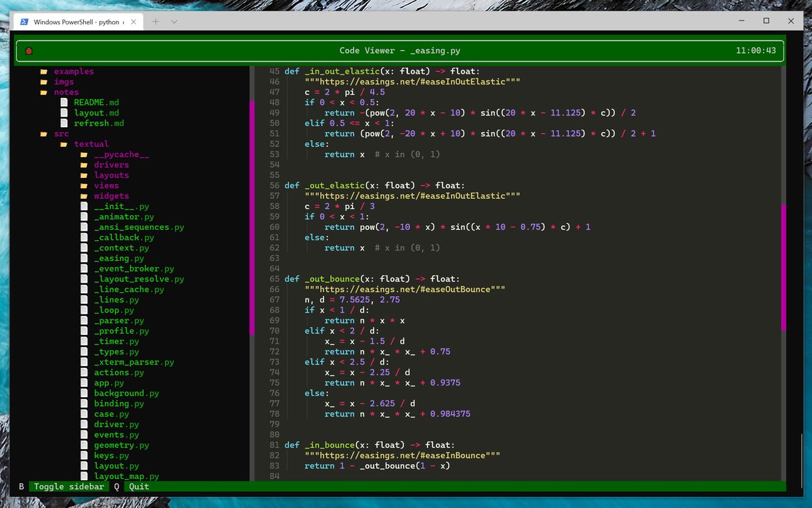
Task: Open _loop.py file
Action: (x=114, y=310)
